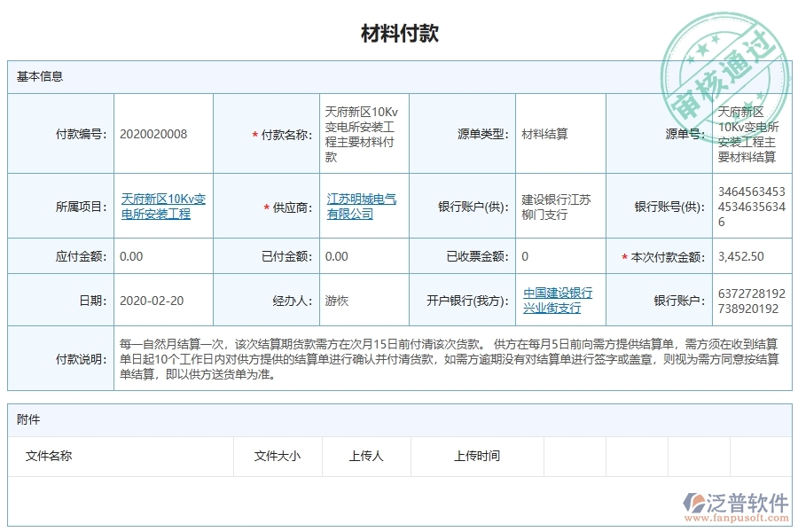Screen dimensions: 798x532
Task: Open the 江苏明城电气有限公司 supplier link
Action: [359, 205]
